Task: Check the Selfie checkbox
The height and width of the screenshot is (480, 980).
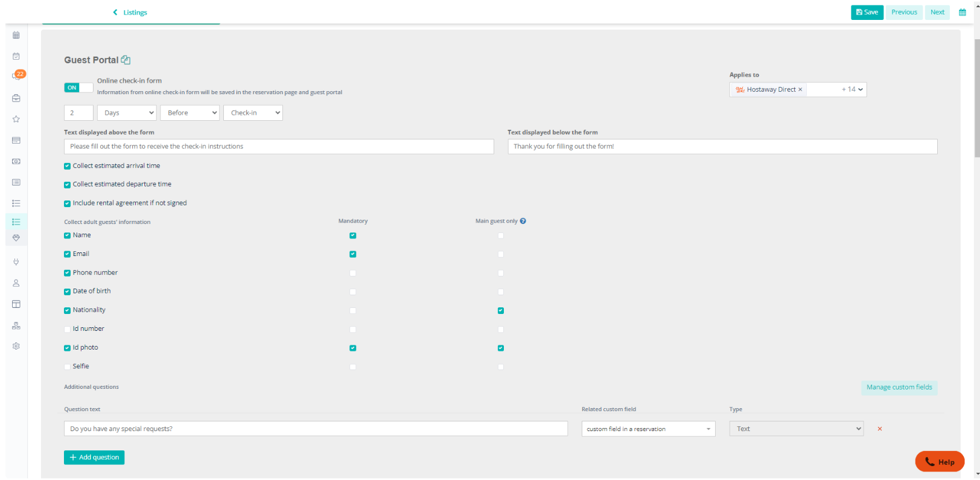Action: [x=67, y=366]
